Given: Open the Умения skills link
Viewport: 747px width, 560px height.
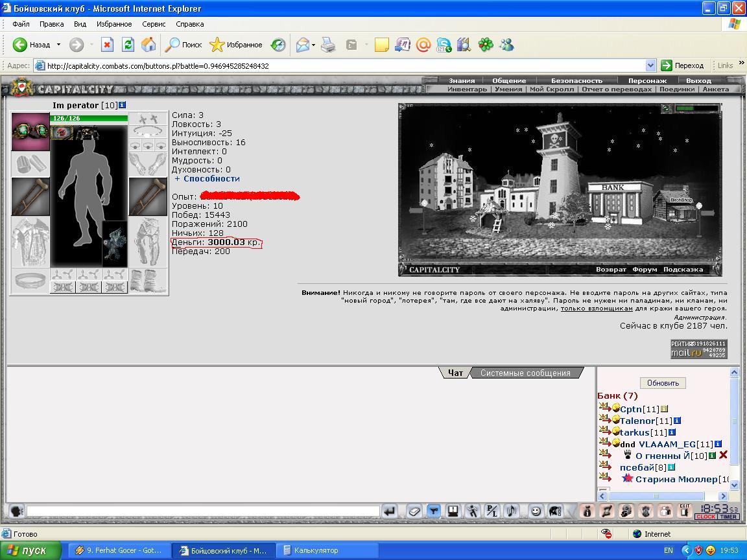Looking at the screenshot, I should click(x=508, y=89).
